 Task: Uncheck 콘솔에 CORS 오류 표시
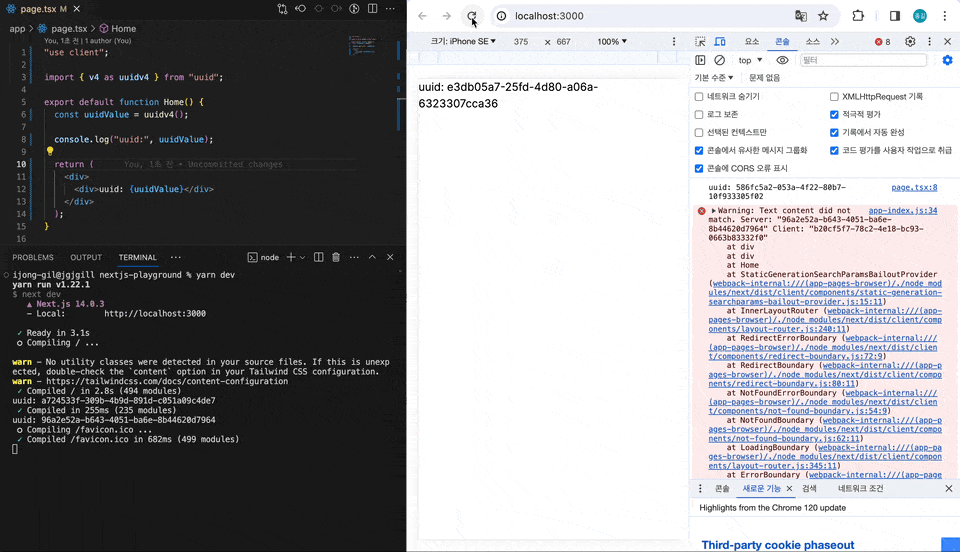[699, 168]
